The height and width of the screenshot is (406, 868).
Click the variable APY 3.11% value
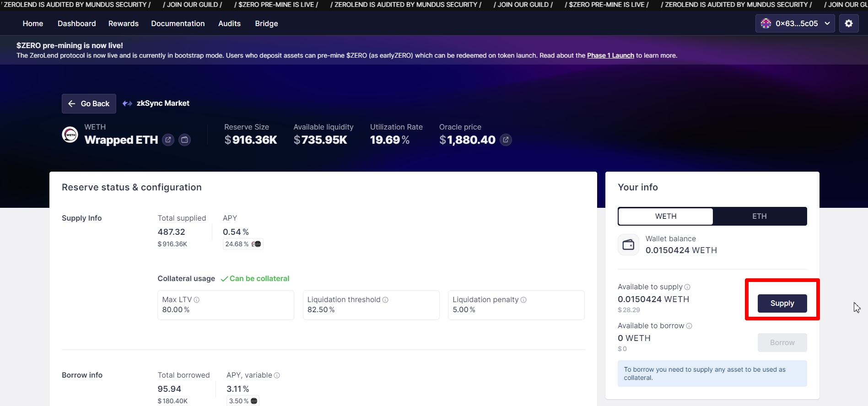coord(237,389)
